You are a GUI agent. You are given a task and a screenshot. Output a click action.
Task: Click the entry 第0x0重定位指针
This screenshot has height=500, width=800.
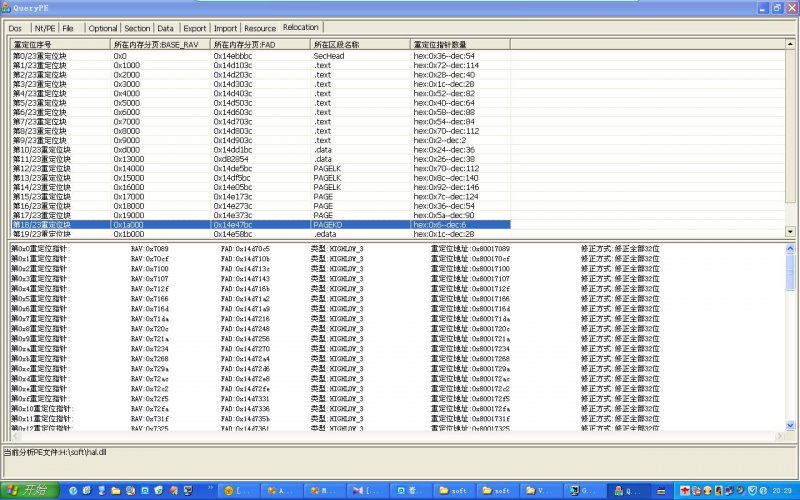pos(41,248)
